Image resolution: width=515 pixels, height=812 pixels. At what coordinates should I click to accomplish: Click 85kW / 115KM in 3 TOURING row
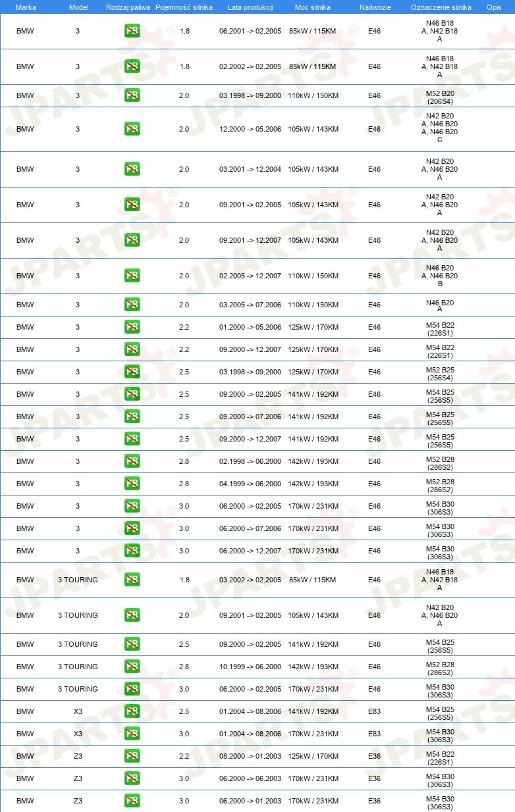click(x=313, y=580)
